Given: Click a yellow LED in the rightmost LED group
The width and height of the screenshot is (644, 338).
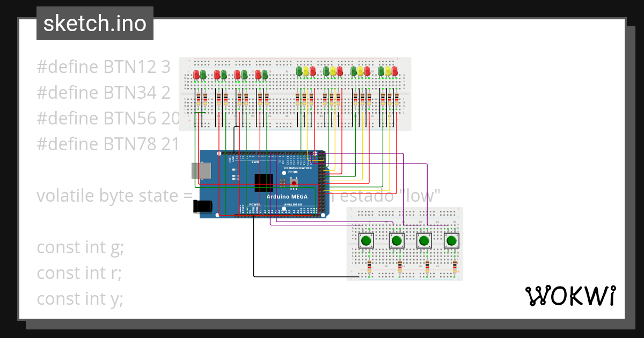Looking at the screenshot, I should (387, 71).
